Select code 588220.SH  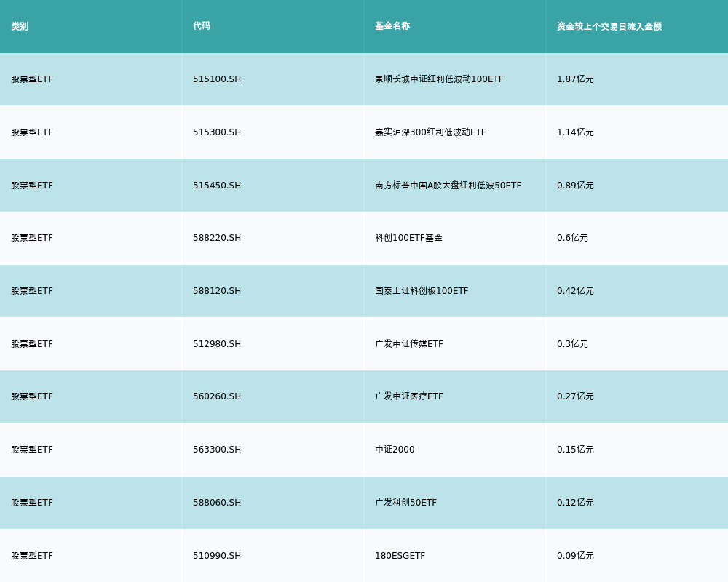(x=217, y=238)
